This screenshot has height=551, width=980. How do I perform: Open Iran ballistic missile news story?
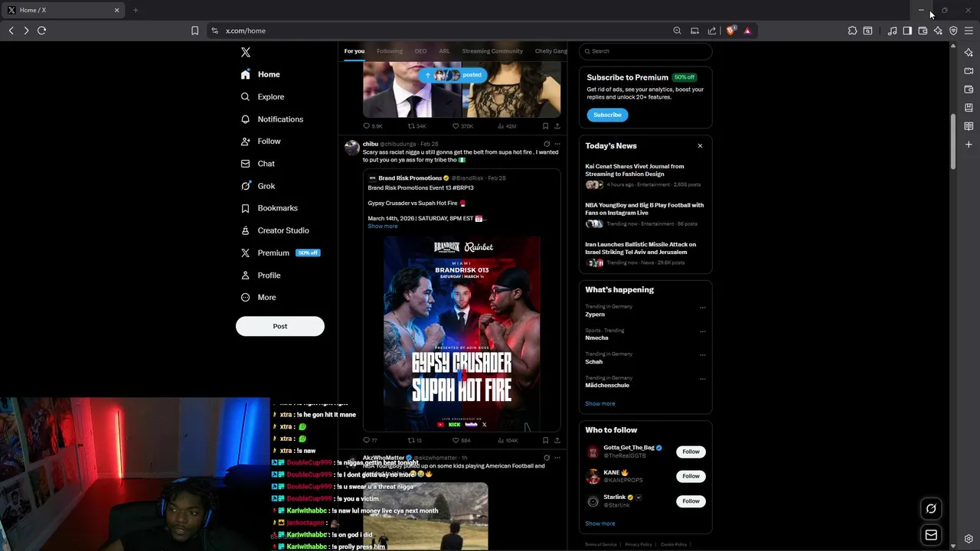[645, 253]
